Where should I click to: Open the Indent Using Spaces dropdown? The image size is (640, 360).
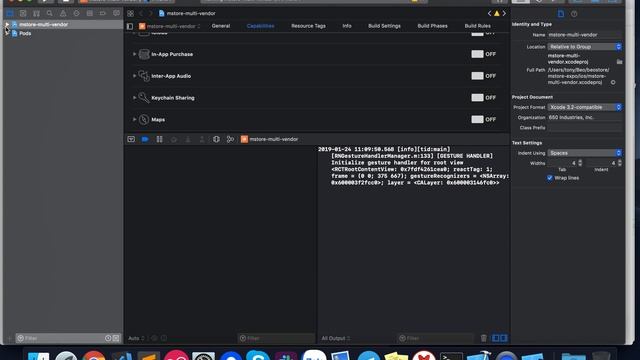pyautogui.click(x=584, y=153)
